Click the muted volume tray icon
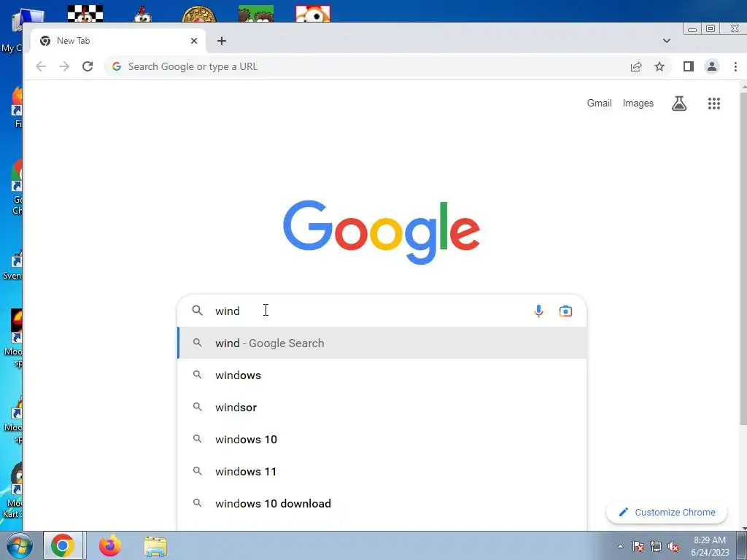Image resolution: width=747 pixels, height=560 pixels. click(x=673, y=546)
